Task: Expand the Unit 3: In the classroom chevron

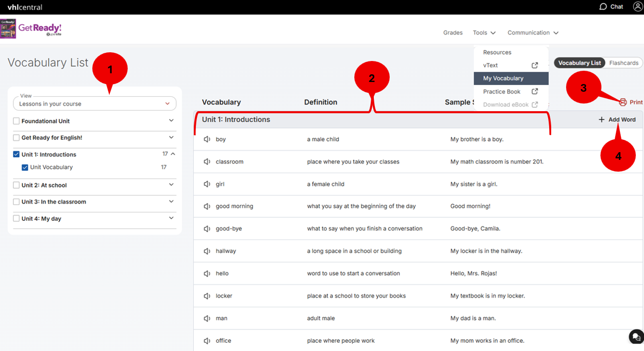Action: tap(171, 201)
